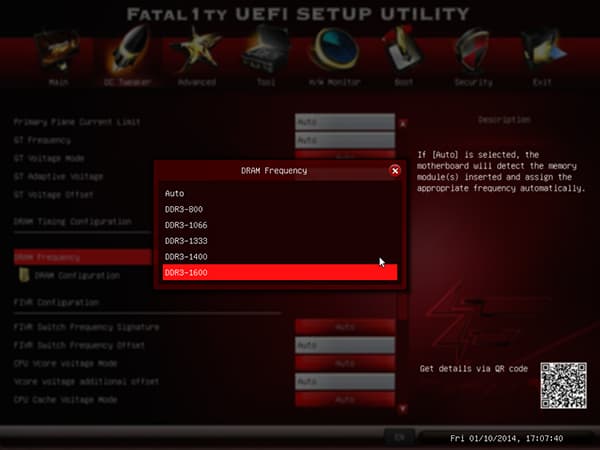
Task: Click Vcore Voltage additional offset Auto field
Action: pos(345,382)
